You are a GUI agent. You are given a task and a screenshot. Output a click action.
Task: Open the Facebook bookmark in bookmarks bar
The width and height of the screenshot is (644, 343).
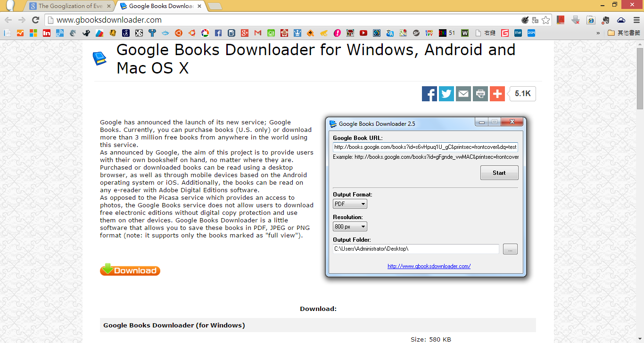point(218,33)
